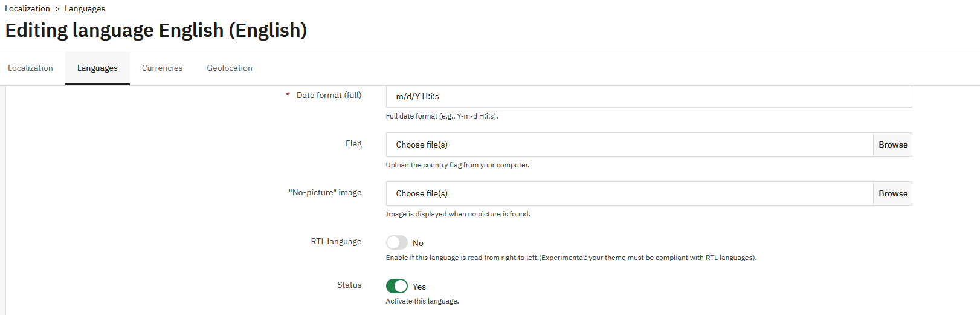Select the Languages tab
This screenshot has height=315, width=980.
[97, 68]
